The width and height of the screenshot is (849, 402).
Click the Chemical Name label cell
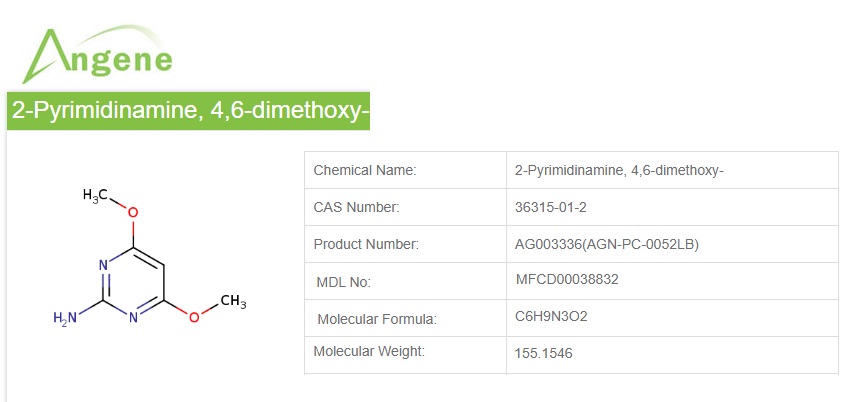click(x=365, y=170)
